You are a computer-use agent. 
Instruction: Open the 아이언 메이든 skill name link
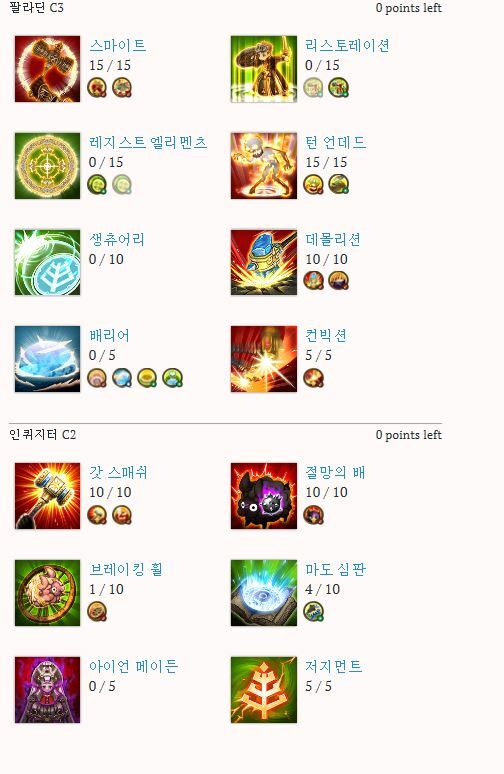pyautogui.click(x=133, y=666)
